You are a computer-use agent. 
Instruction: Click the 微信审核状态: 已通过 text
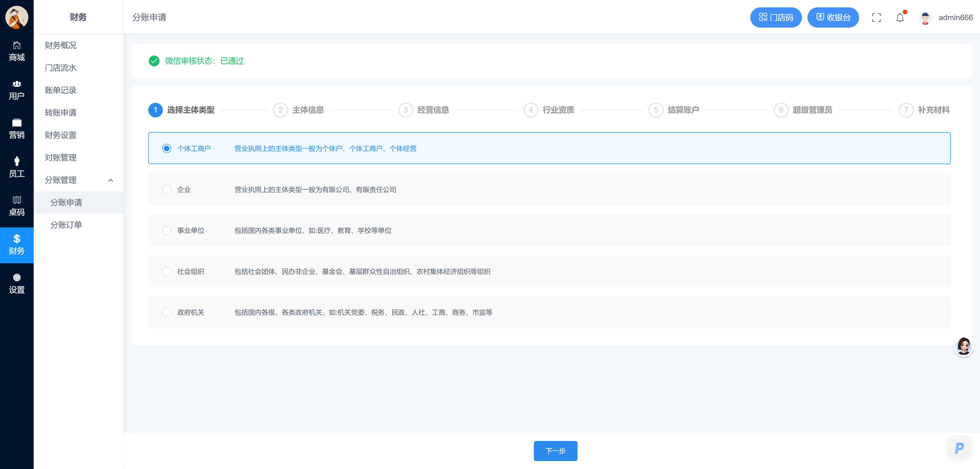204,61
